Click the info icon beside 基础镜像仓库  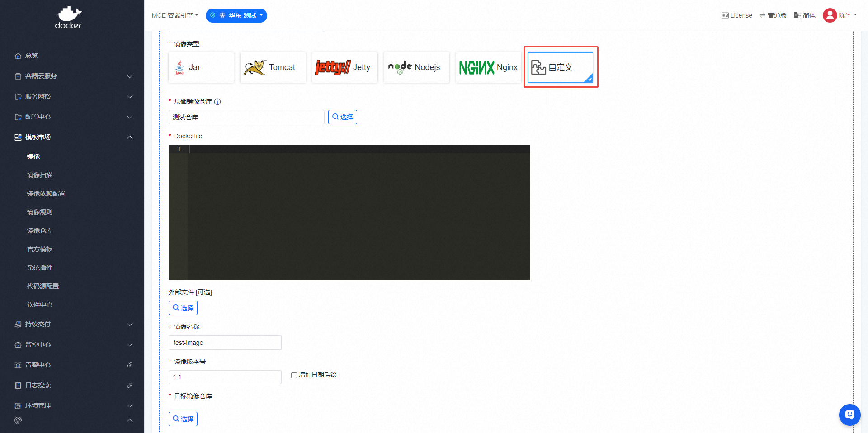217,102
